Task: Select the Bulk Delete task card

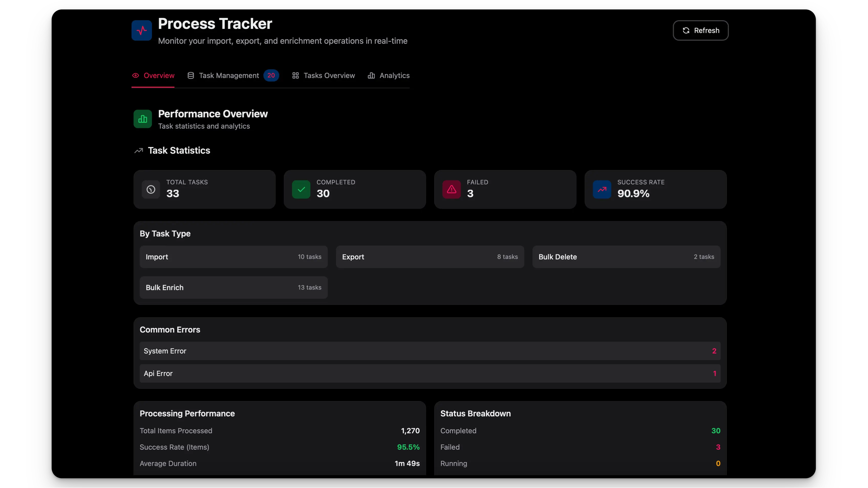Action: [626, 257]
